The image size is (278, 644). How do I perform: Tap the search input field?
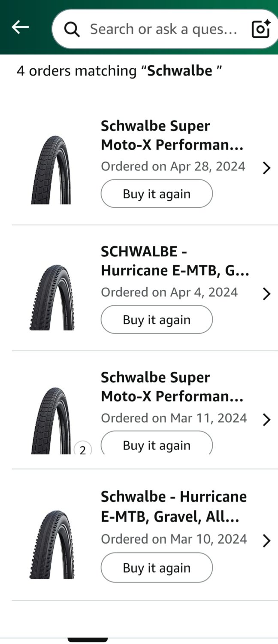coord(163,29)
